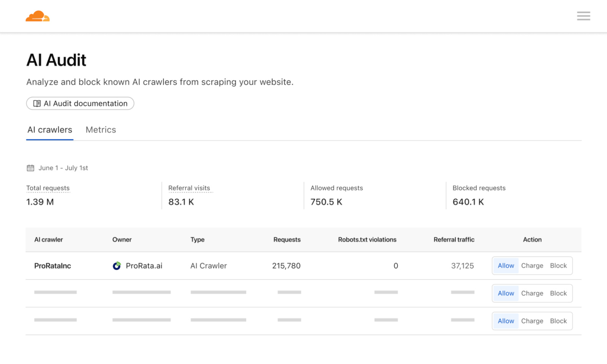Switch to the Metrics tab

[101, 130]
